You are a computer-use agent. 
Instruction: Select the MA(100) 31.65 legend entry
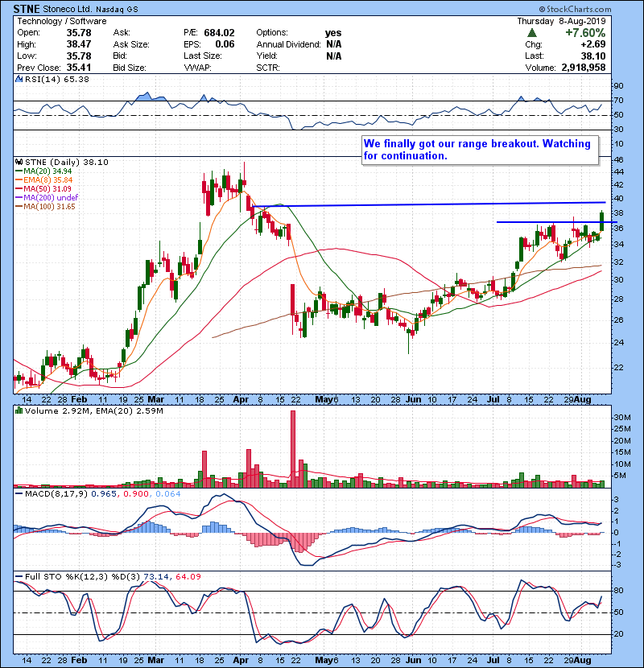tap(45, 207)
